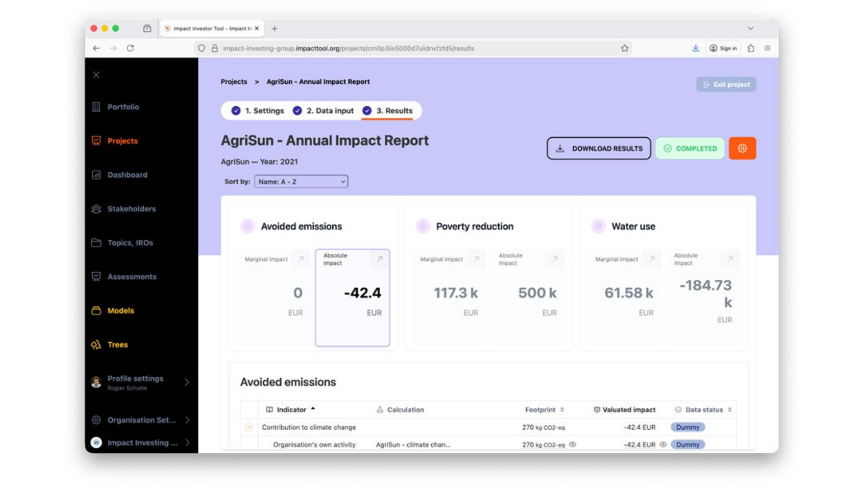Click the Impact Investing organisation logo
Screen dimensions: 868x488
tap(96, 442)
